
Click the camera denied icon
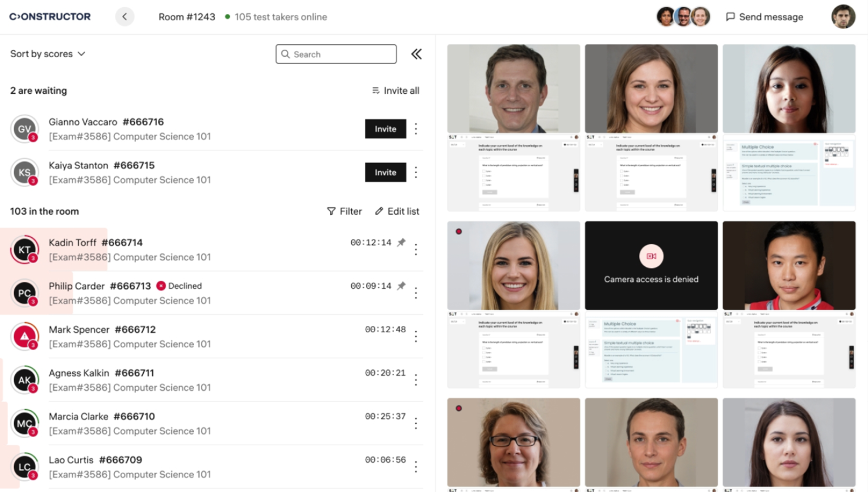click(x=652, y=256)
